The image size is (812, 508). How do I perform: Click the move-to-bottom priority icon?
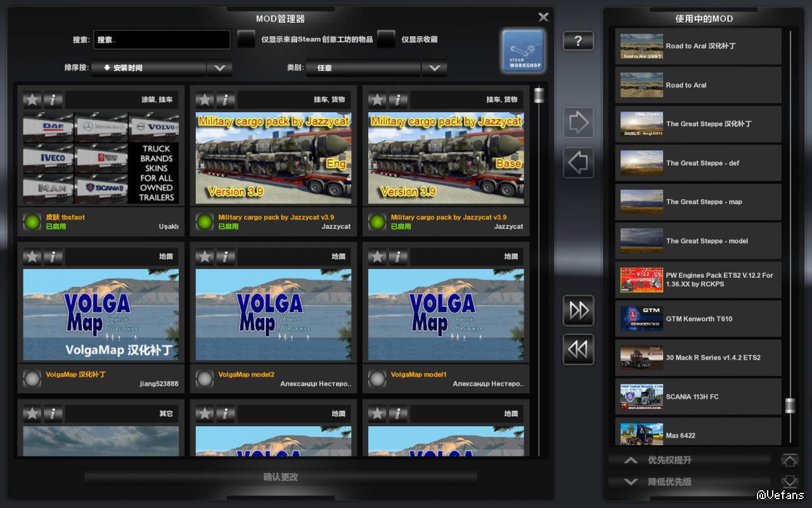pos(789,481)
